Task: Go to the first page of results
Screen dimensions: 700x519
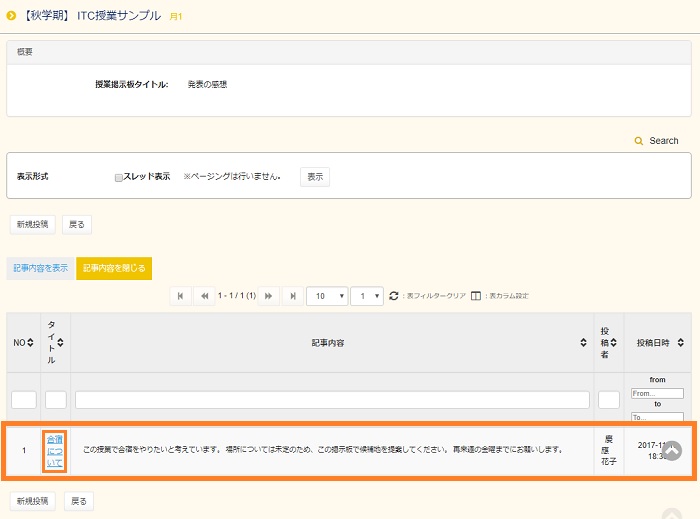Action: [x=181, y=296]
